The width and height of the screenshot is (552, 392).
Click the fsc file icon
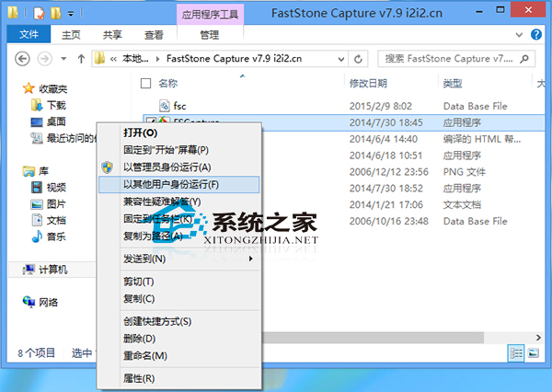[x=165, y=105]
